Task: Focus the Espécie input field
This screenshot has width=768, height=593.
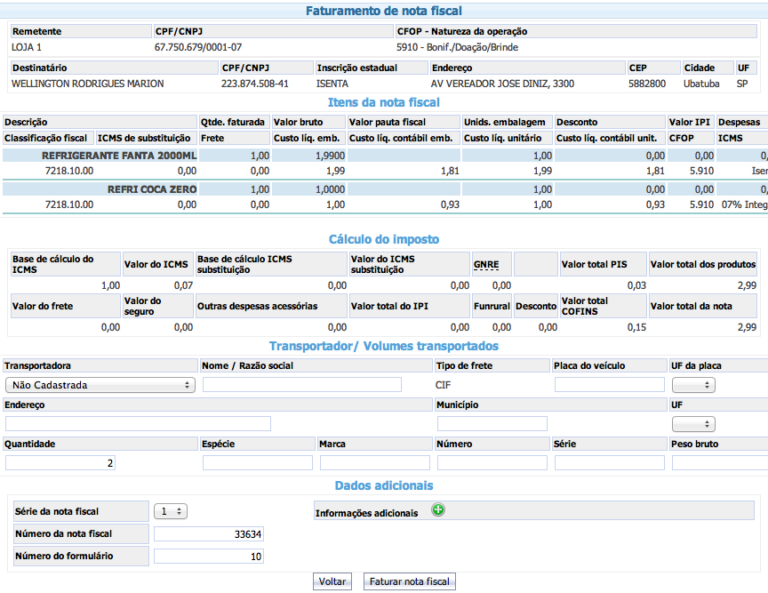Action: coord(257,463)
